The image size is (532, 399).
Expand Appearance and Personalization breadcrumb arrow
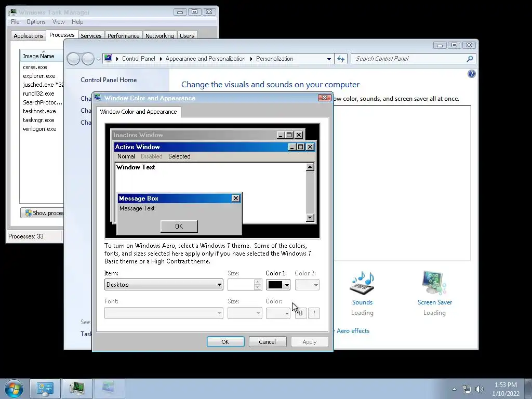pyautogui.click(x=251, y=59)
